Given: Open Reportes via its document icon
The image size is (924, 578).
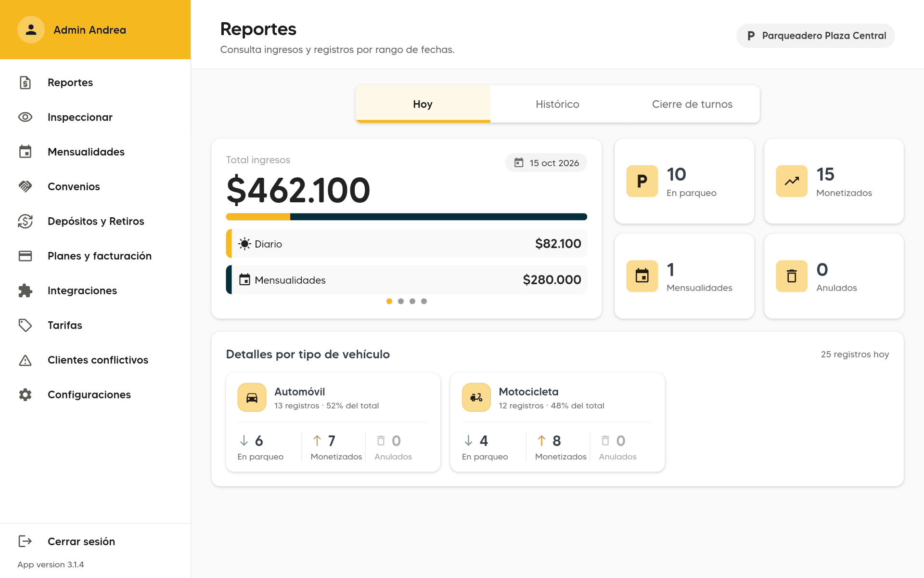Looking at the screenshot, I should 25,82.
